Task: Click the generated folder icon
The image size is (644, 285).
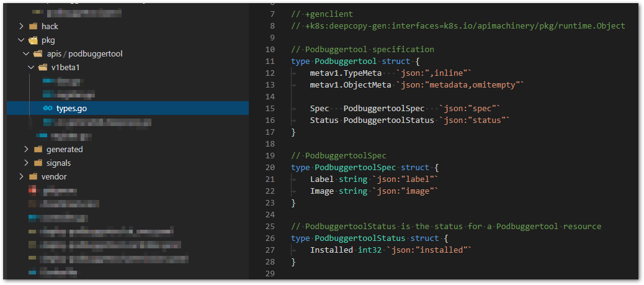Action: click(x=38, y=150)
